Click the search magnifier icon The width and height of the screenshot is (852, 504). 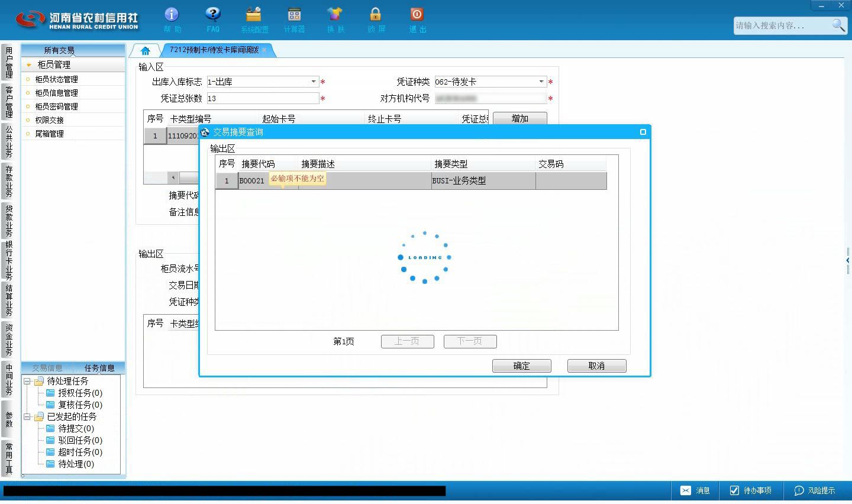coord(838,25)
